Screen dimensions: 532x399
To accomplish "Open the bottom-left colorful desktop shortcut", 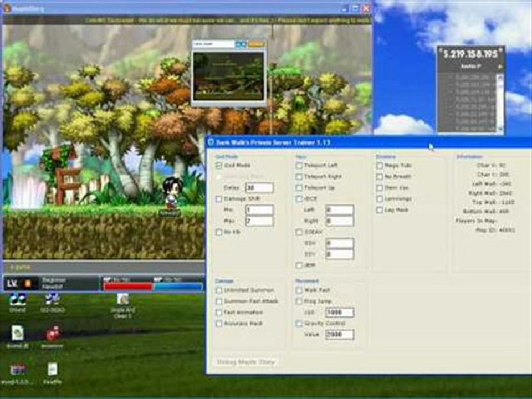I will click(17, 370).
